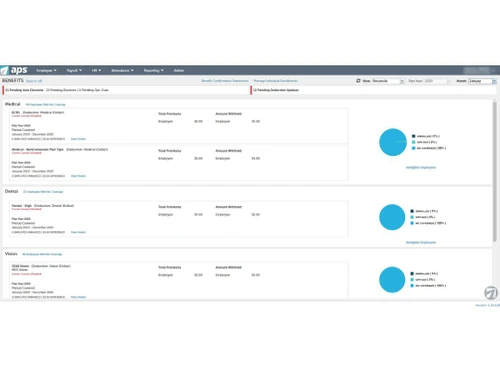This screenshot has height=375, width=500.
Task: Click the Dental coverage pie chart
Action: [392, 217]
